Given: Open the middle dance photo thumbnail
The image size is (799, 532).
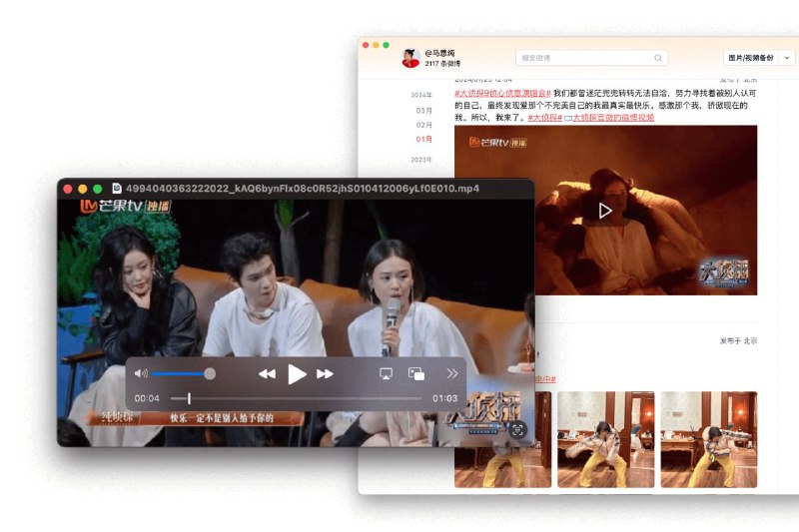Looking at the screenshot, I should (606, 439).
